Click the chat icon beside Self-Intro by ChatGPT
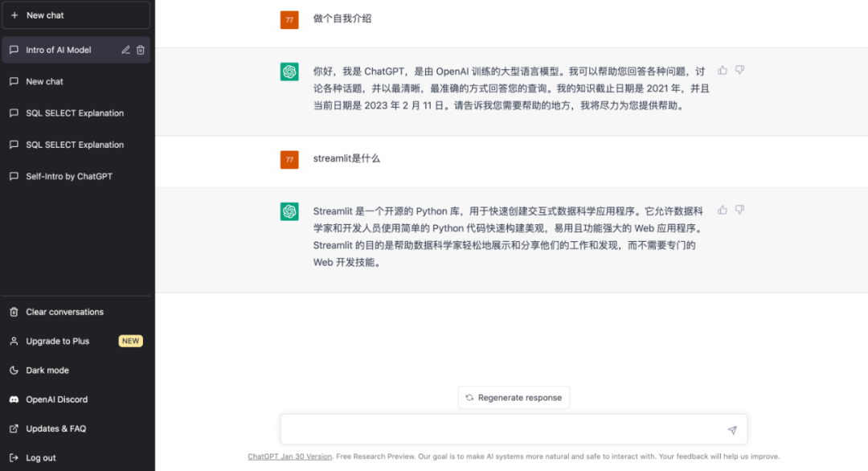 14,177
